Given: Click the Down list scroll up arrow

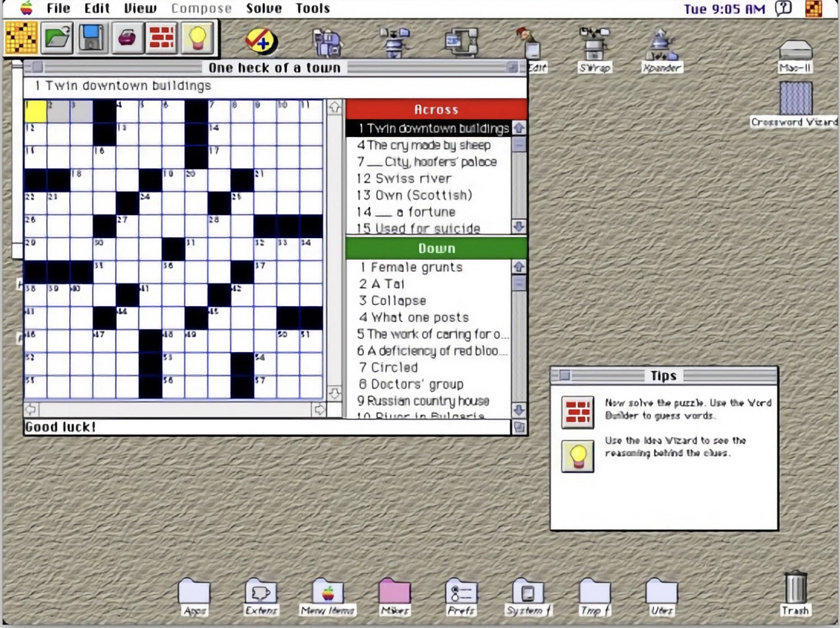Looking at the screenshot, I should pyautogui.click(x=519, y=267).
